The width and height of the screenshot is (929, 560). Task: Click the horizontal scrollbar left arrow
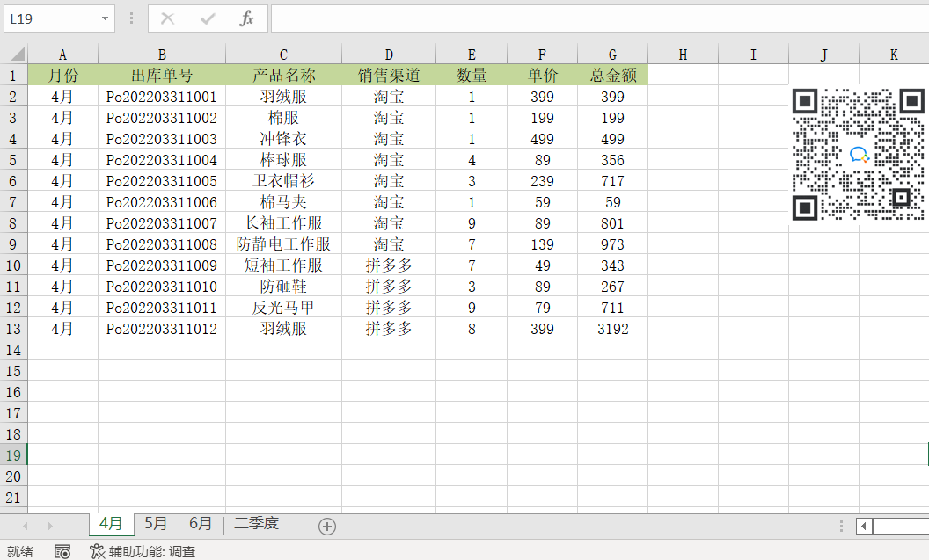coord(864,526)
